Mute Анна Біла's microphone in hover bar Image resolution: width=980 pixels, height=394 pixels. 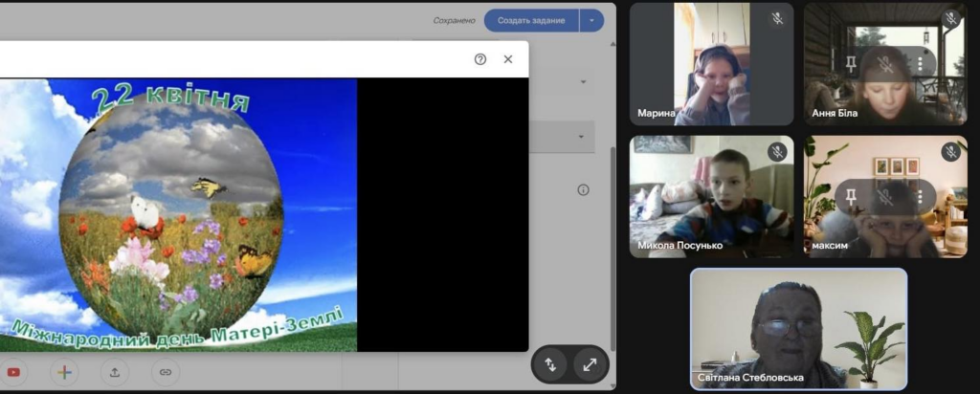885,62
